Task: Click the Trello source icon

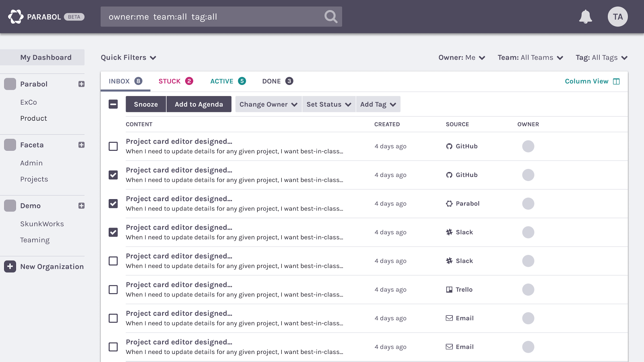Action: [449, 290]
